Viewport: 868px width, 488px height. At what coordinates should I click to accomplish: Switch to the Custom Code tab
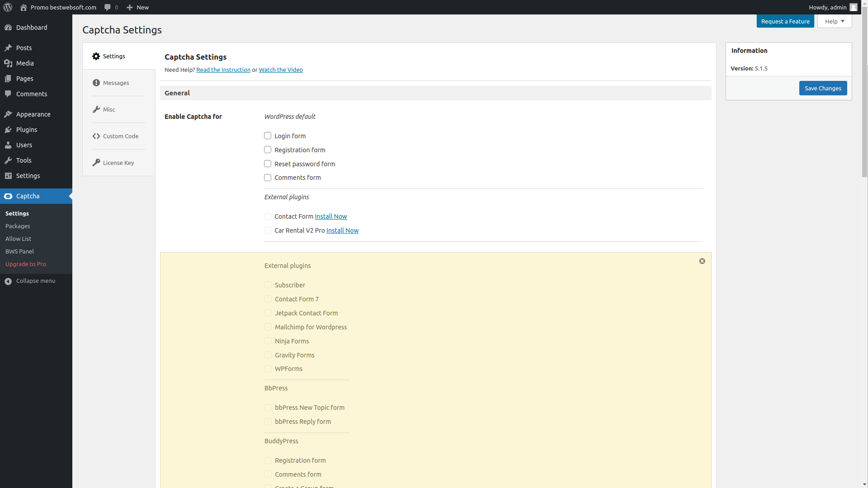[x=120, y=136]
